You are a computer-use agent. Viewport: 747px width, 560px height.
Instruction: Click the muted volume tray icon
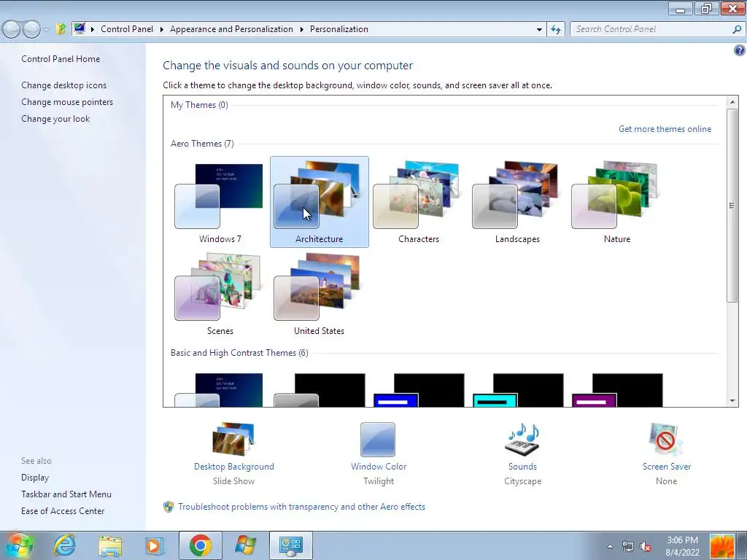646,546
